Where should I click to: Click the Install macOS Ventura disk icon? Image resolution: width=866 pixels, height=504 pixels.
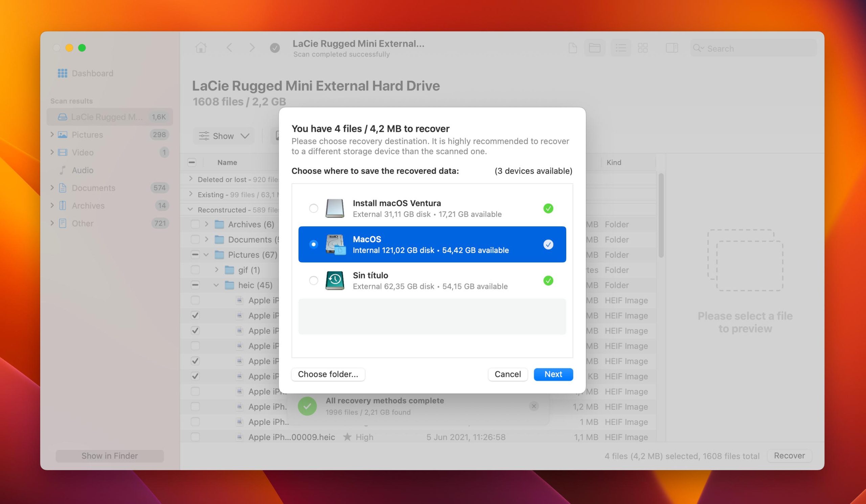coord(335,208)
